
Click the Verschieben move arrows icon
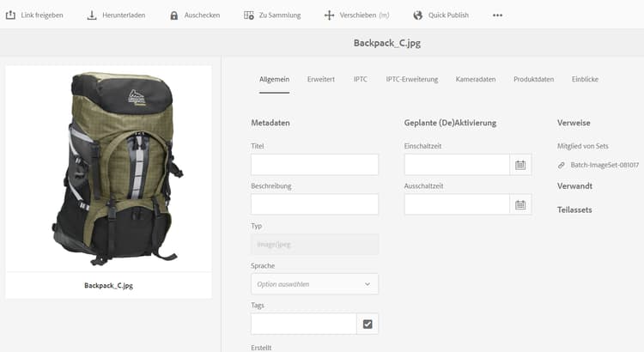click(329, 15)
